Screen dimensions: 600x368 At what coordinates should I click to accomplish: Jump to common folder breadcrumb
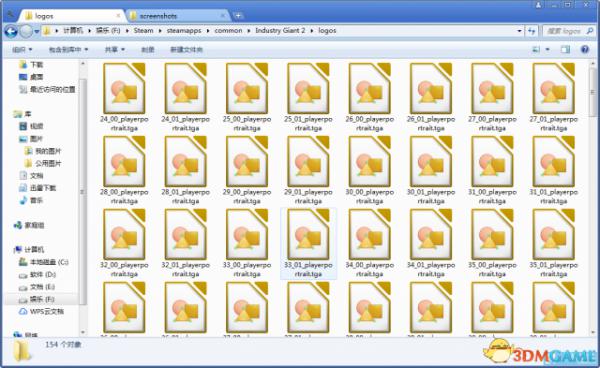coord(228,31)
